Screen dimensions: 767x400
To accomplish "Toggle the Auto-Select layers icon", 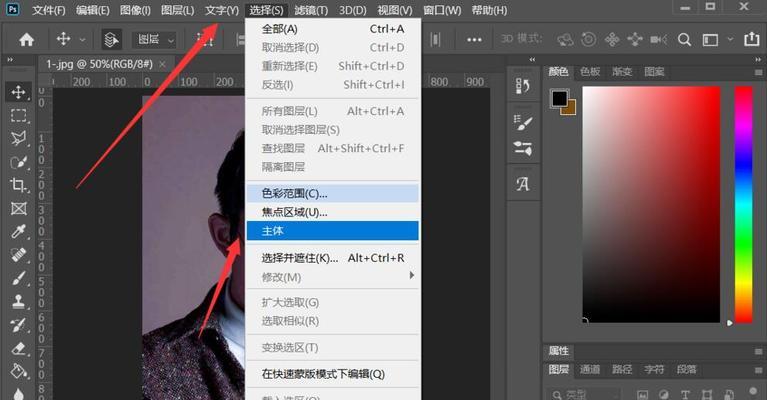I will [112, 40].
